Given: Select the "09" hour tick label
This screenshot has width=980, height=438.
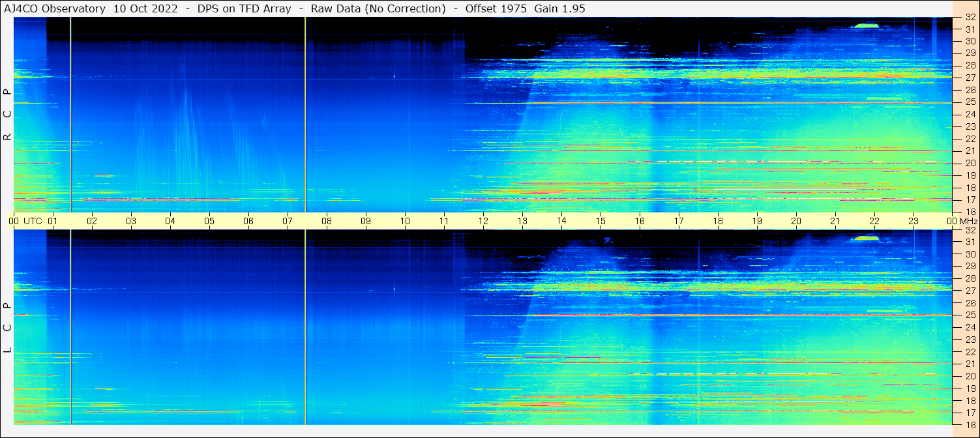Looking at the screenshot, I should (x=366, y=221).
